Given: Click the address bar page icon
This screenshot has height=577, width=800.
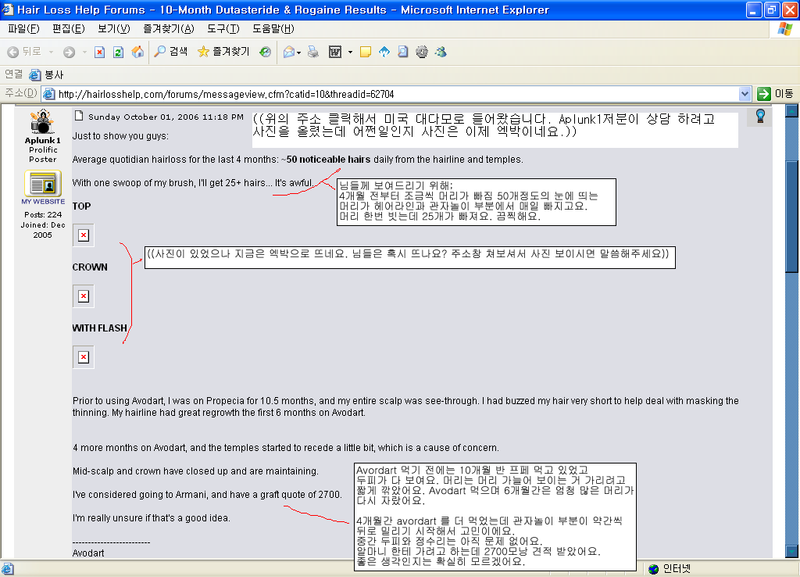Looking at the screenshot, I should click(x=49, y=94).
